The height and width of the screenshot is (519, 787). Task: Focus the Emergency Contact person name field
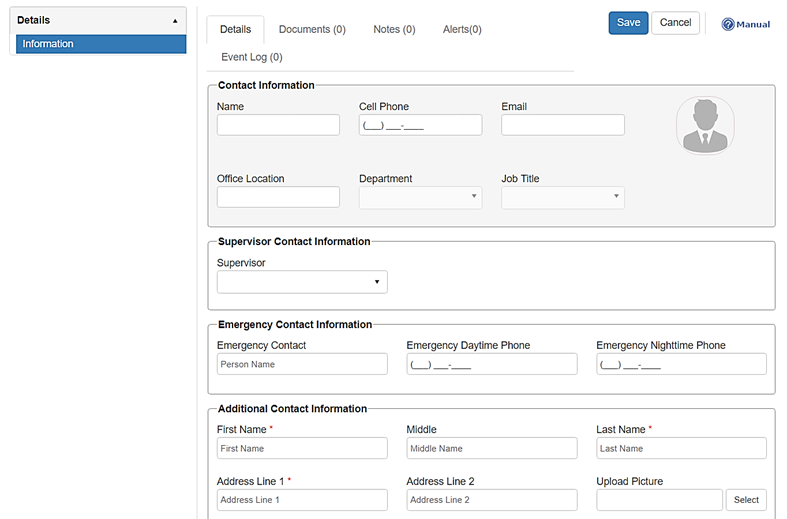click(302, 364)
